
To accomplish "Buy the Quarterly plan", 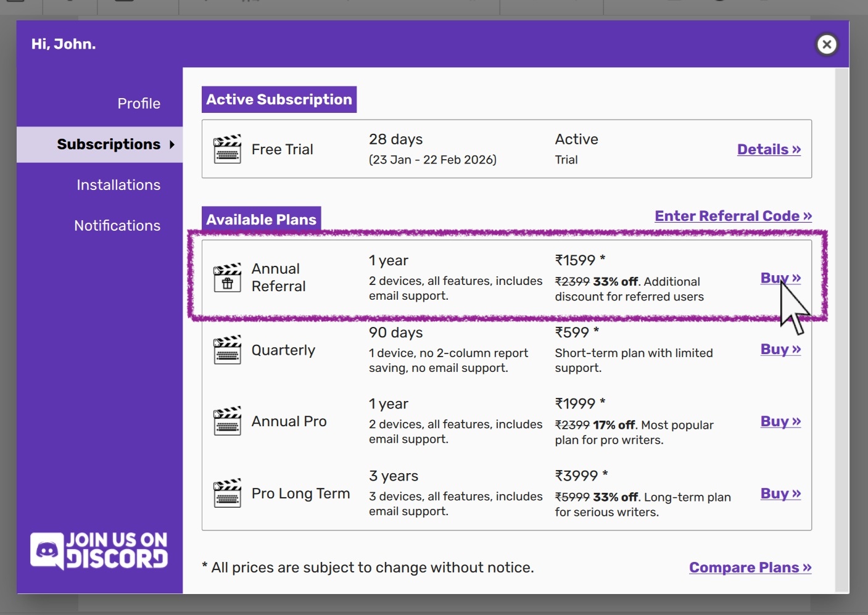I will pos(780,349).
